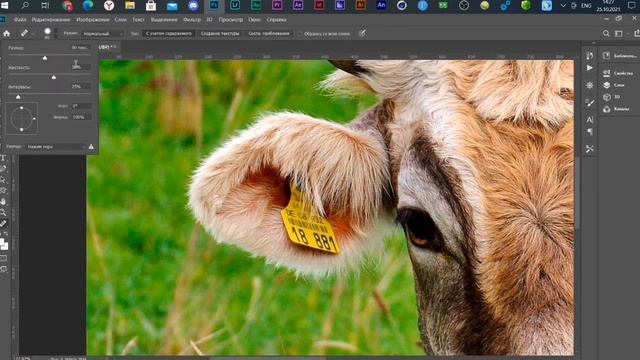
Task: Click the brush angle value field
Action: click(x=81, y=106)
